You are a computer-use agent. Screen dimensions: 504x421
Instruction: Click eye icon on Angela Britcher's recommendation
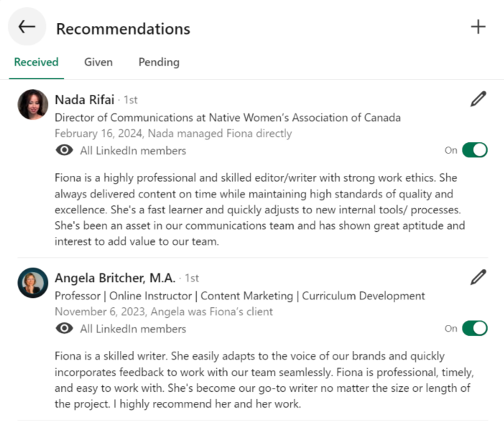click(64, 329)
